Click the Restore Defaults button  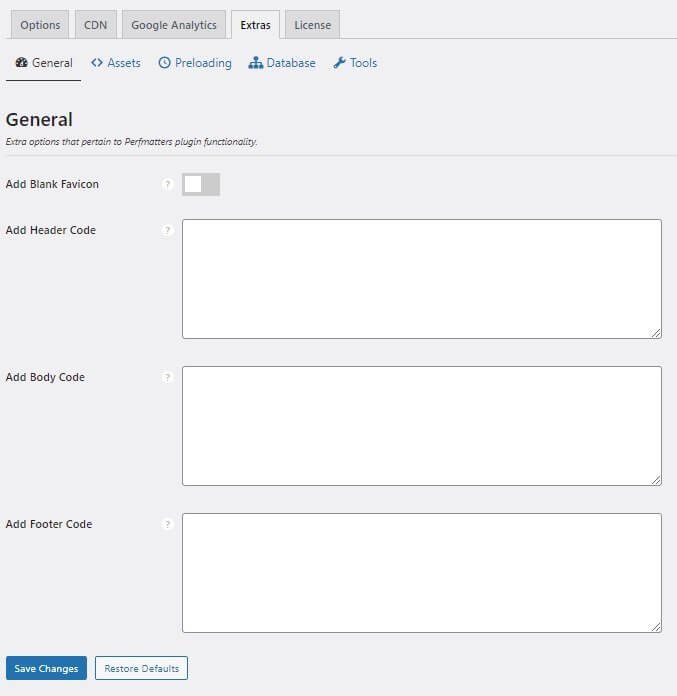[141, 668]
